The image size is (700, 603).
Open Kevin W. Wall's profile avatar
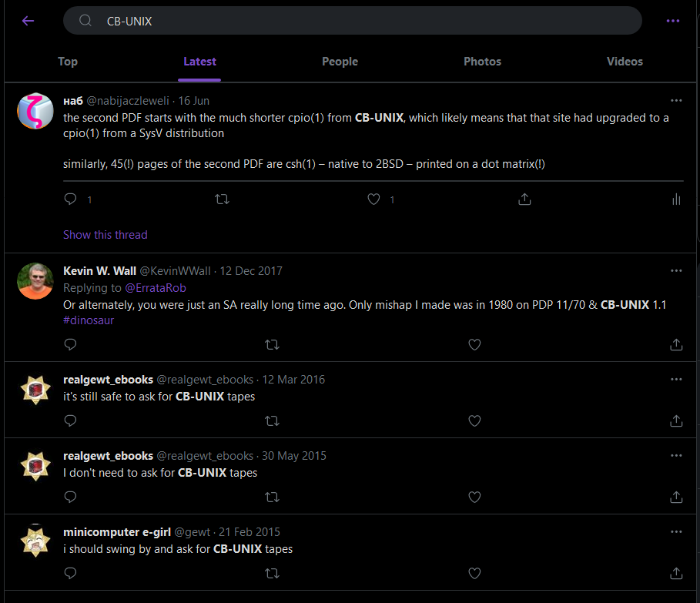point(35,281)
